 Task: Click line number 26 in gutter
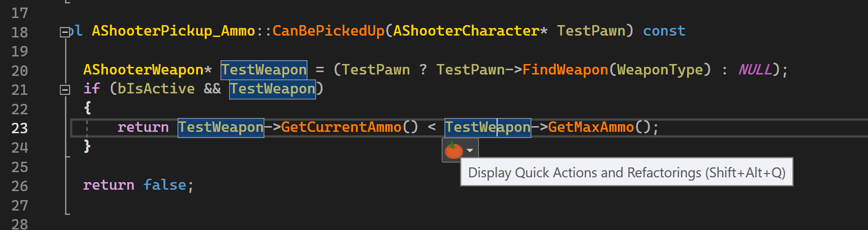coord(19,186)
